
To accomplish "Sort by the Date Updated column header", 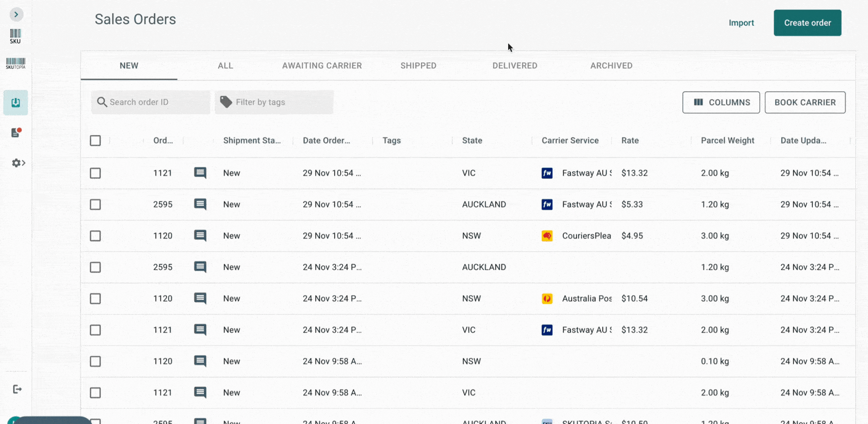I will coord(804,140).
